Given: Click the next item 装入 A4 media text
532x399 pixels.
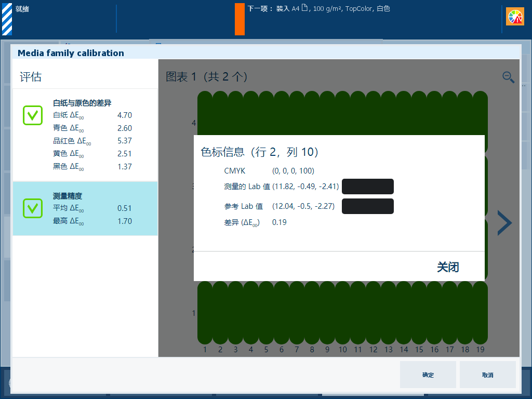Looking at the screenshot, I should point(318,8).
